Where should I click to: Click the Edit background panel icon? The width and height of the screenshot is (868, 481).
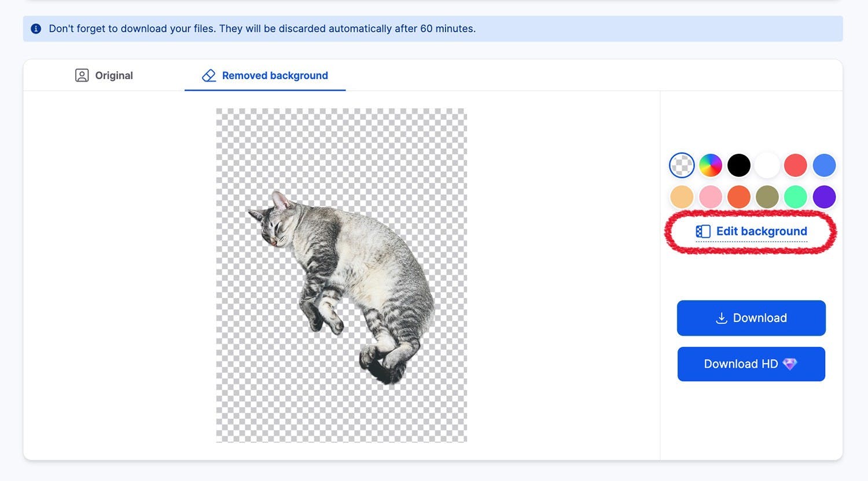pyautogui.click(x=703, y=231)
